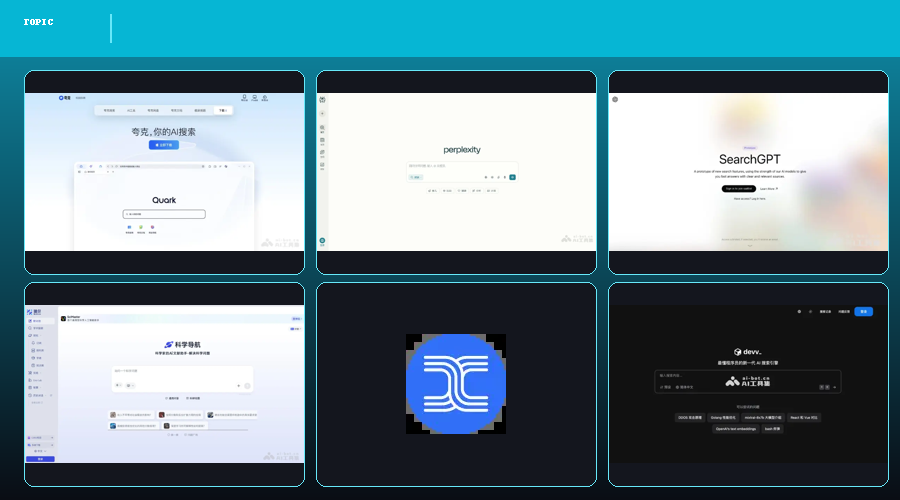Image resolution: width=900 pixels, height=500 pixels.
Task: Open the 科学导航 thumbnail
Action: click(164, 384)
